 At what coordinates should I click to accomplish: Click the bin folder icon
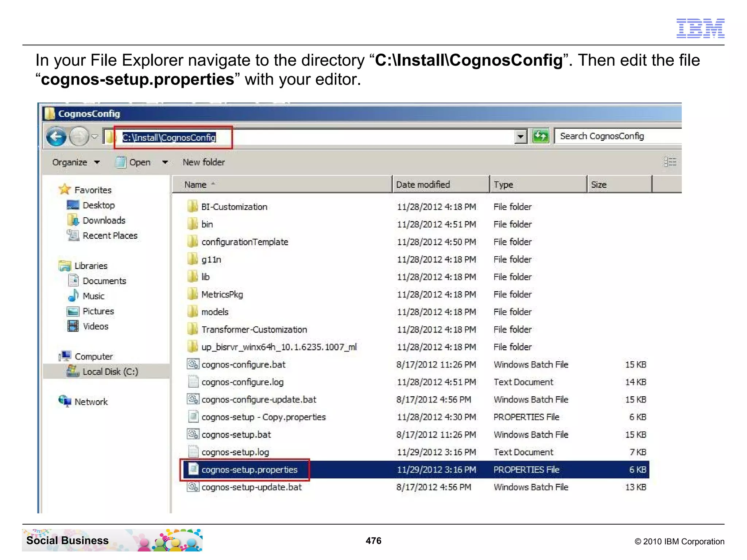(x=193, y=223)
